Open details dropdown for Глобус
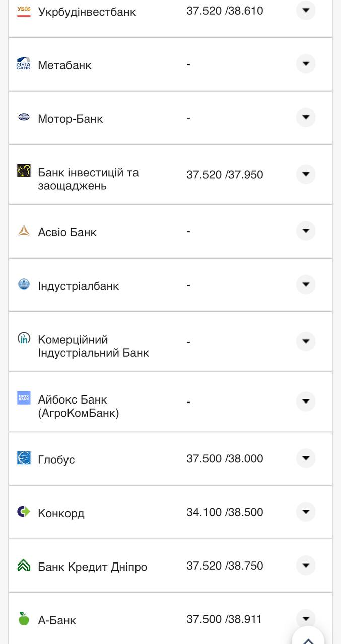This screenshot has height=644, width=341. pos(306,458)
